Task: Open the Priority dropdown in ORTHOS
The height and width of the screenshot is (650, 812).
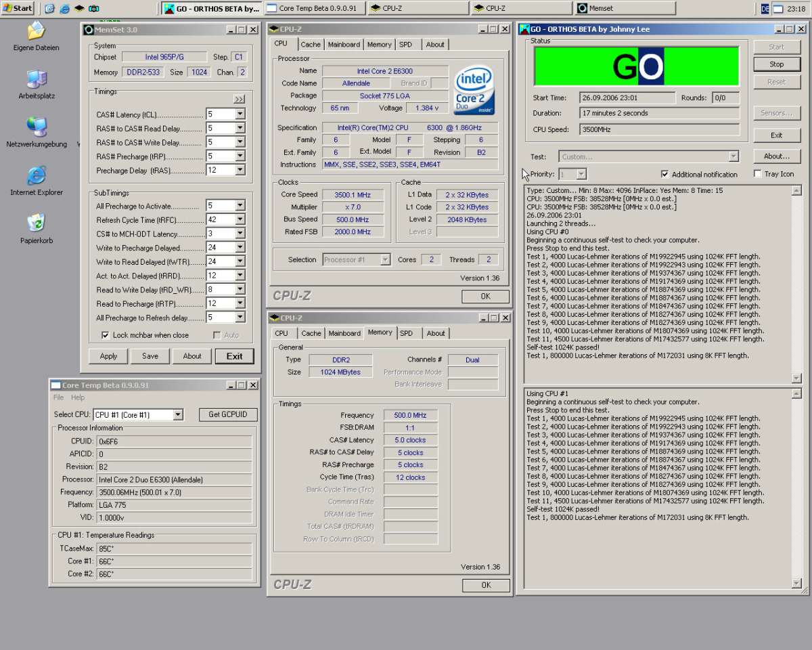Action: [x=581, y=174]
